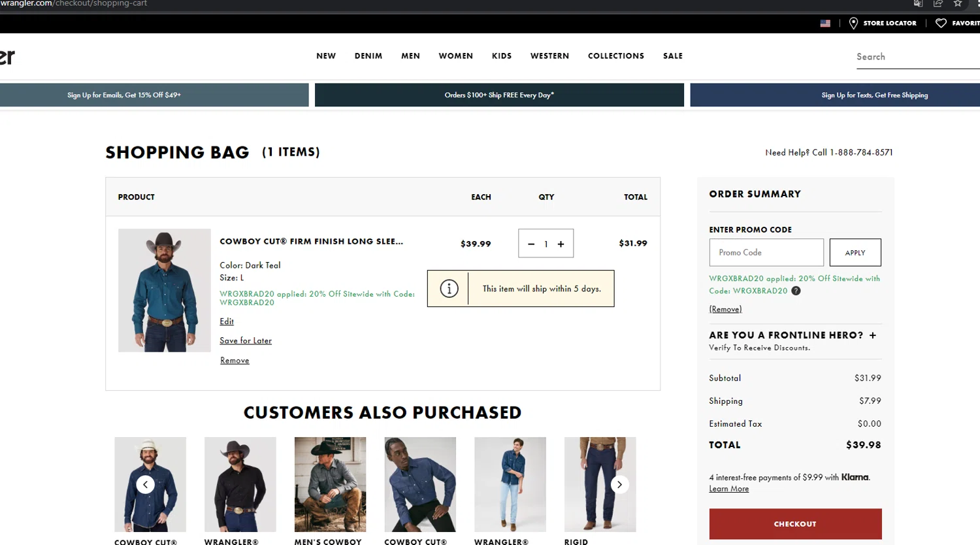Decrease item quantity with minus button
This screenshot has width=980, height=545.
pyautogui.click(x=531, y=244)
